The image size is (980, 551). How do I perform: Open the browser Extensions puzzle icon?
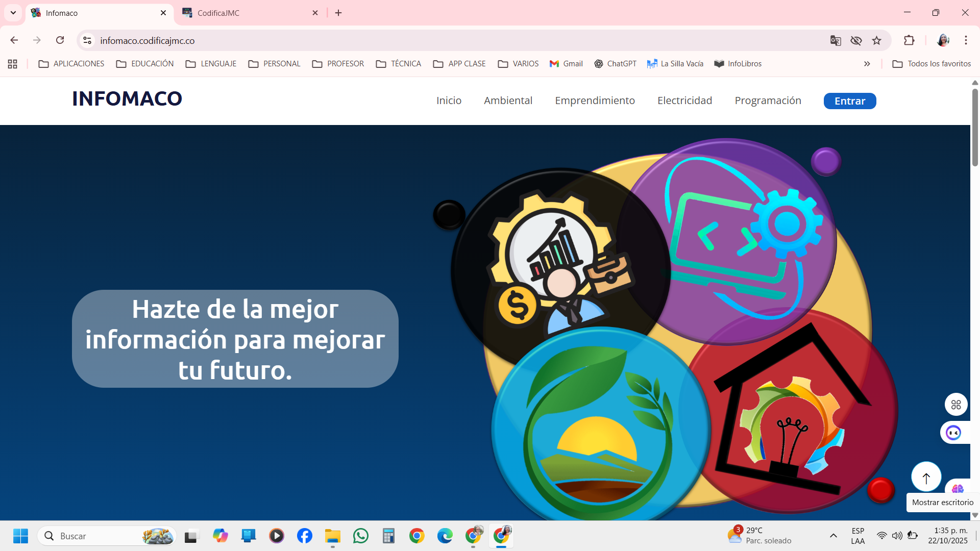[909, 40]
